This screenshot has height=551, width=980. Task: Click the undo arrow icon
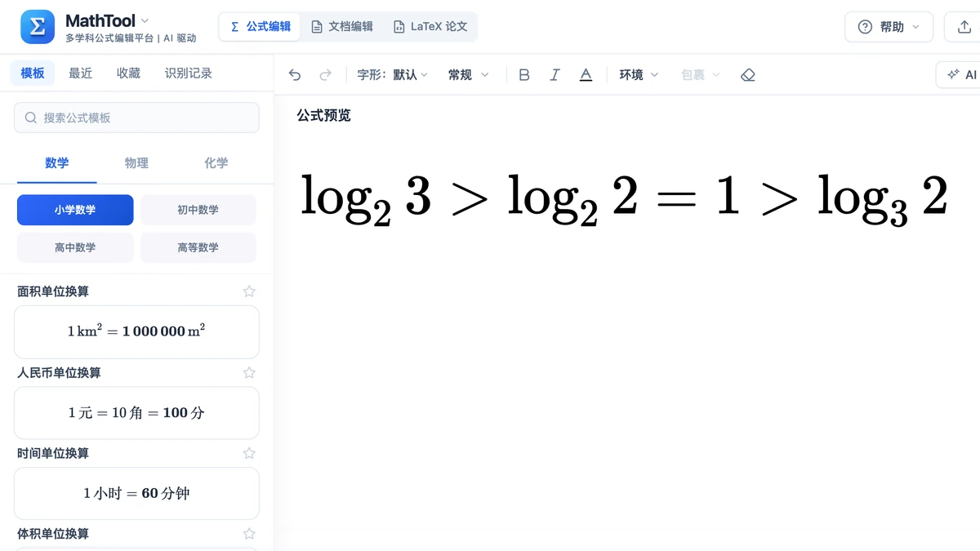tap(295, 75)
